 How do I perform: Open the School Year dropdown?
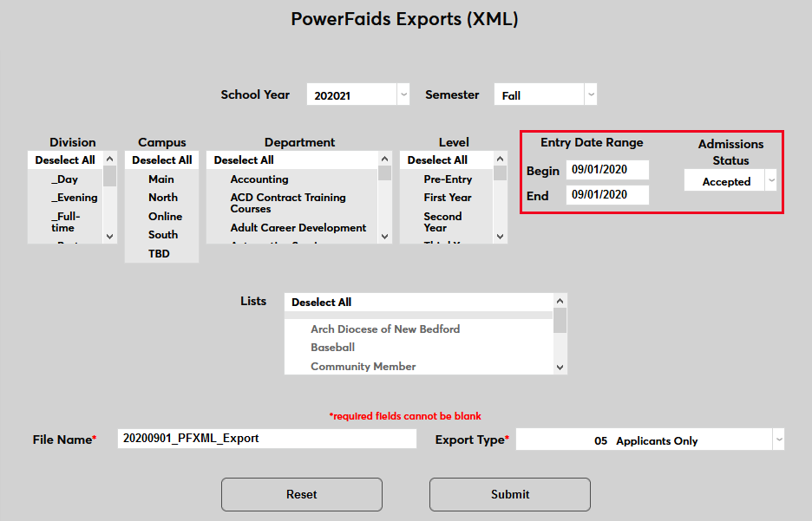tap(403, 94)
